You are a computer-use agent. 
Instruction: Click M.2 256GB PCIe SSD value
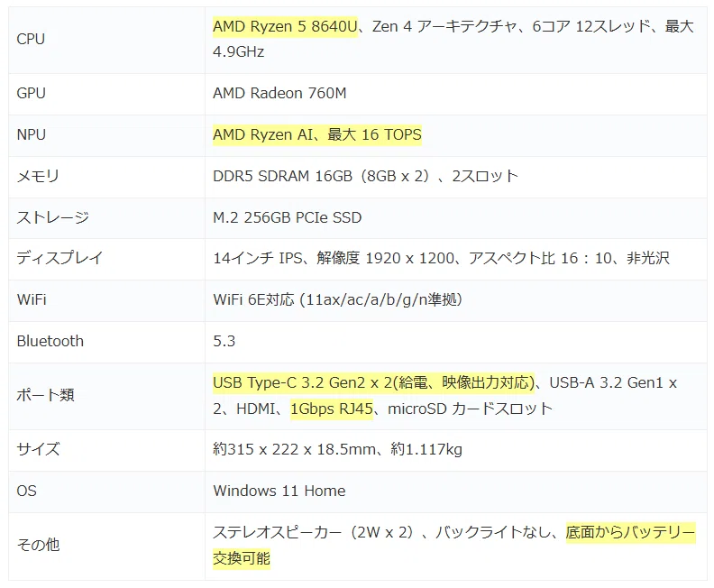tap(287, 217)
